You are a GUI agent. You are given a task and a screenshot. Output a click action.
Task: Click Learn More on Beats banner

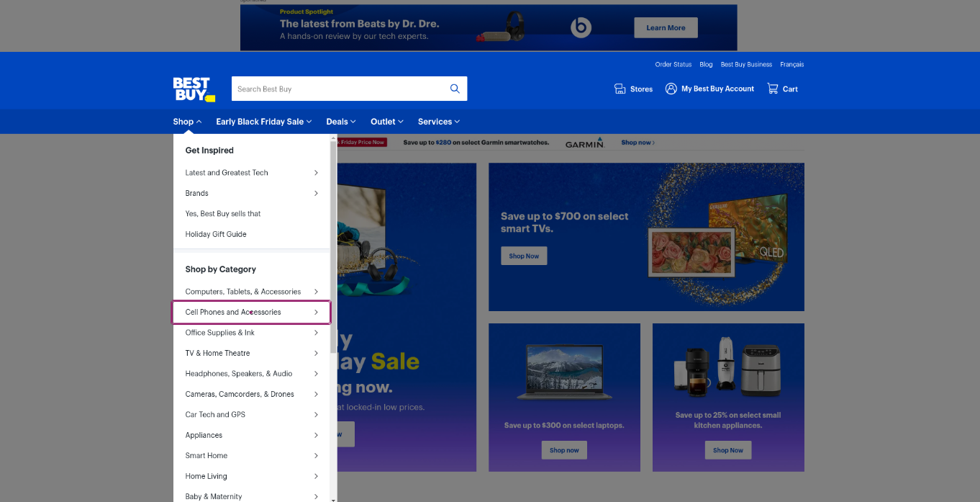coord(666,28)
